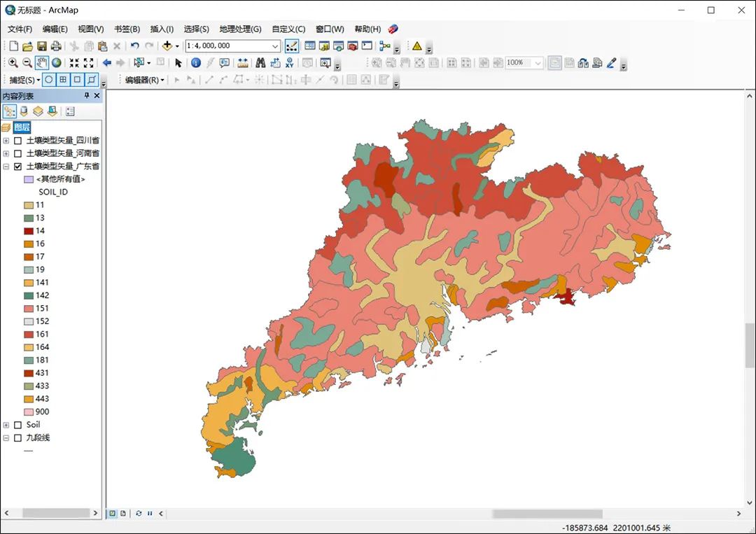Screen dimensions: 756x534
Task: Choose the Select Elements arrow tool
Action: click(x=178, y=63)
